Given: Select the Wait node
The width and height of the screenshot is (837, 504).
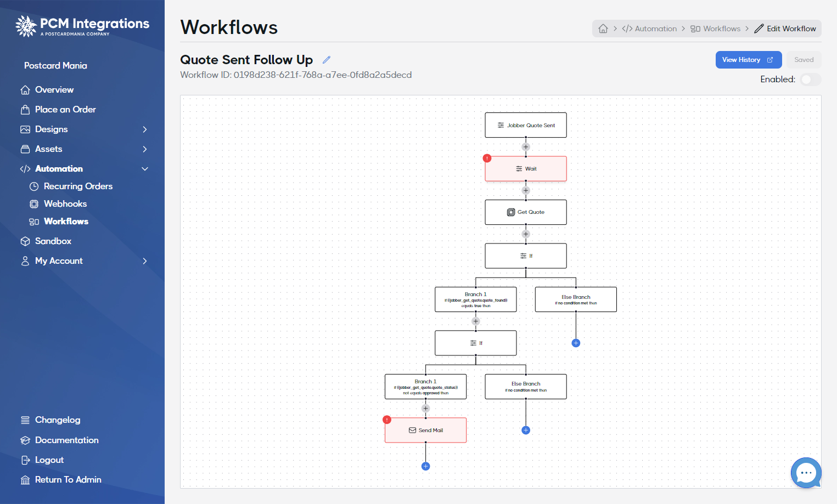Looking at the screenshot, I should (526, 169).
